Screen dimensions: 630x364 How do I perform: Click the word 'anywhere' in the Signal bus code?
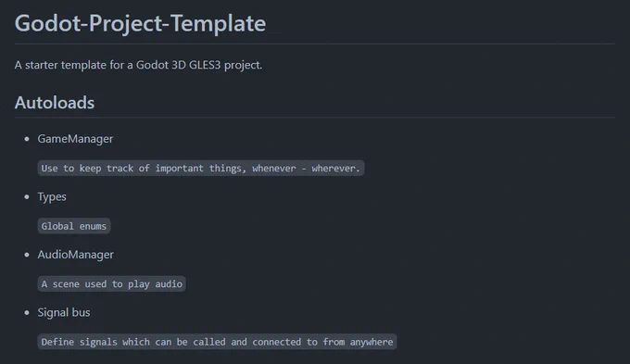372,342
